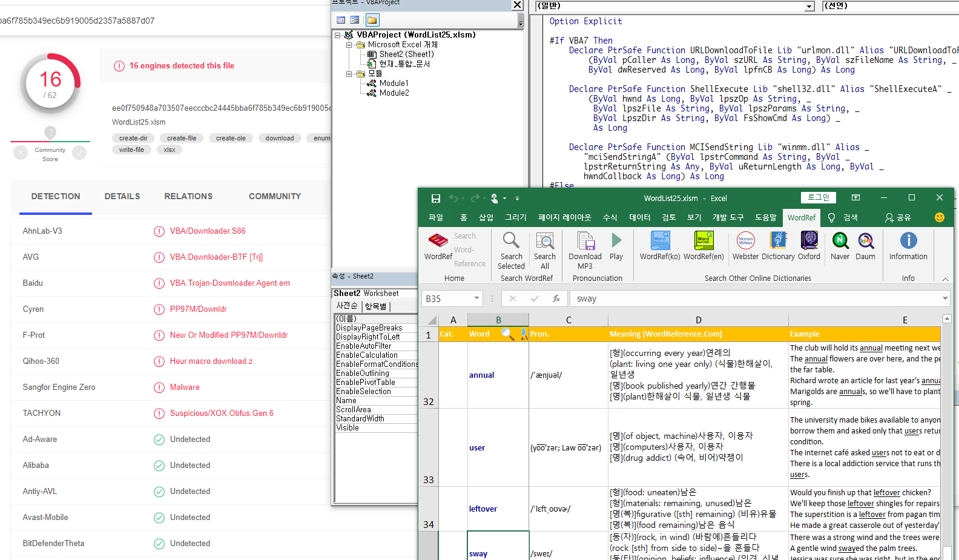Click the write-file tag on VirusTotal
The width and height of the screenshot is (959, 560).
click(x=131, y=150)
